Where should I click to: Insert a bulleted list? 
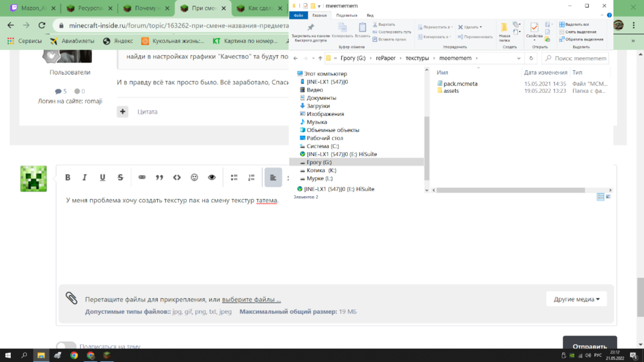tap(234, 178)
